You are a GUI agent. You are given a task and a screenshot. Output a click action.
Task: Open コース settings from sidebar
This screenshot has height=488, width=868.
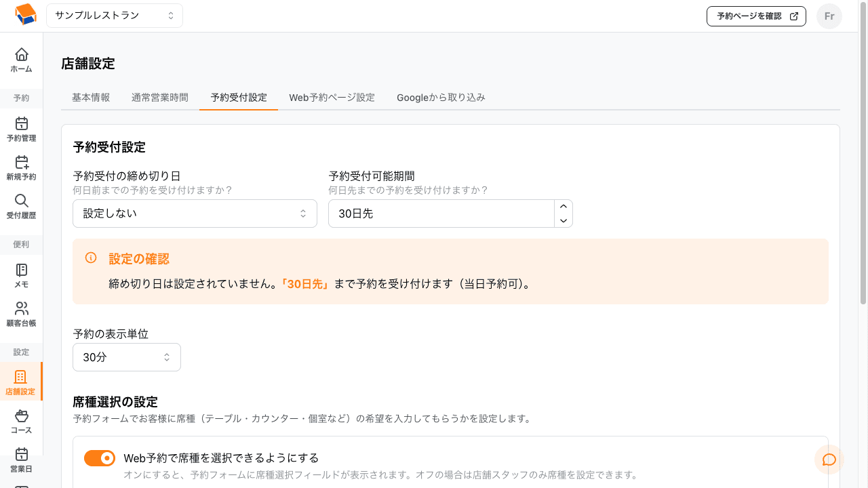[x=21, y=420]
